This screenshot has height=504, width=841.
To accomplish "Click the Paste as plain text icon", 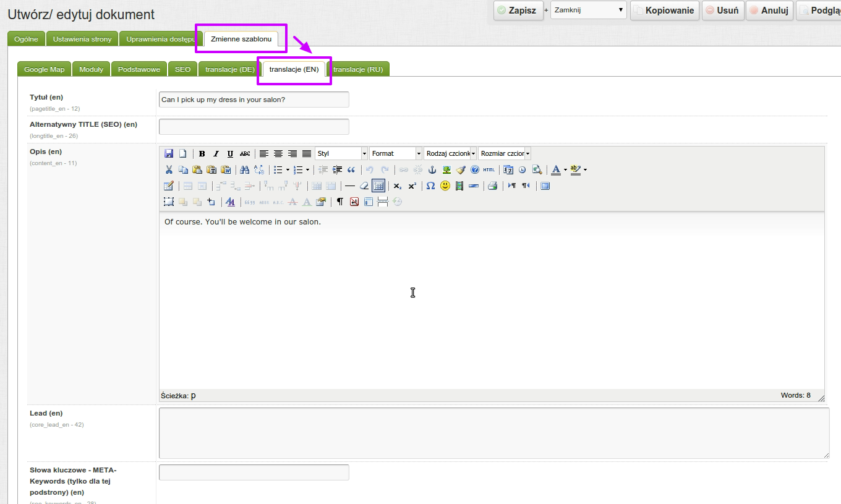I will coord(211,169).
